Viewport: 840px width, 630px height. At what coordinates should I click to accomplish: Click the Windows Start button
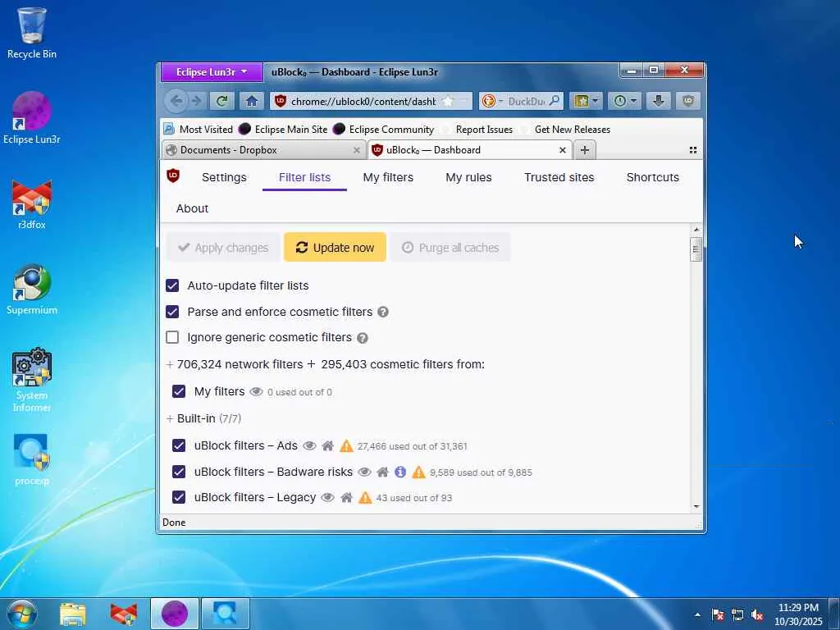(21, 614)
